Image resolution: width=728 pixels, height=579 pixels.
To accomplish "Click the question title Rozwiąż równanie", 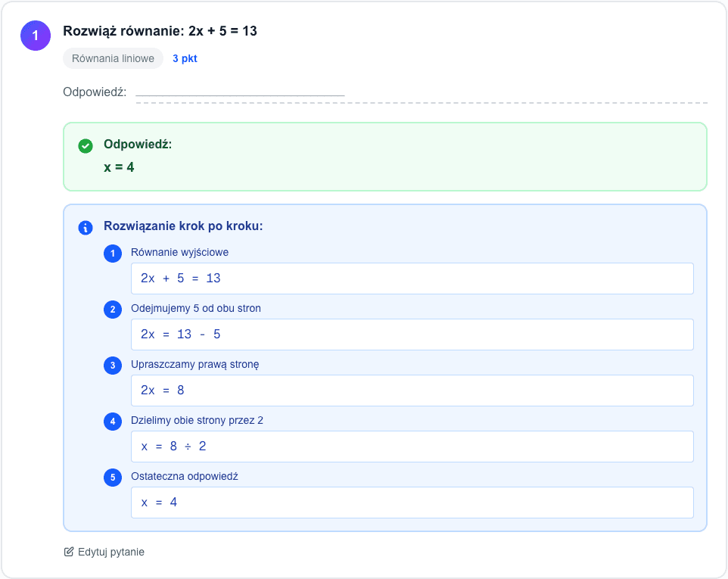I will (160, 31).
